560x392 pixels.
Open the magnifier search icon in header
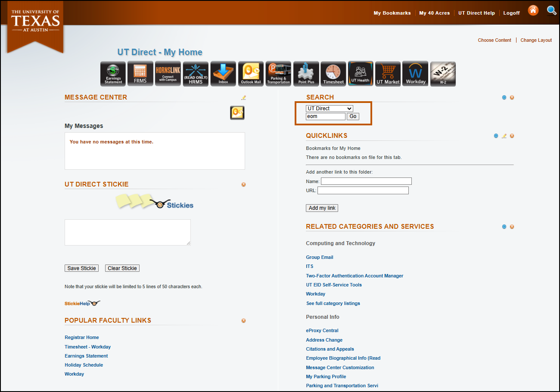(x=551, y=11)
